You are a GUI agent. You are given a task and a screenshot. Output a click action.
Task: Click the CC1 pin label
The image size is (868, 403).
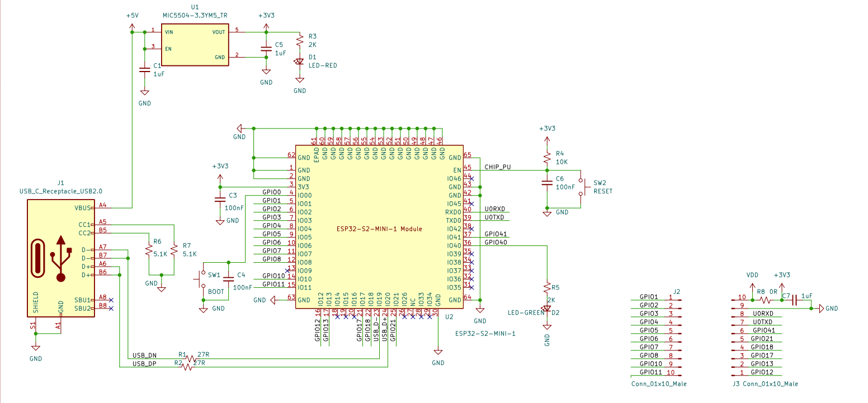(x=86, y=225)
